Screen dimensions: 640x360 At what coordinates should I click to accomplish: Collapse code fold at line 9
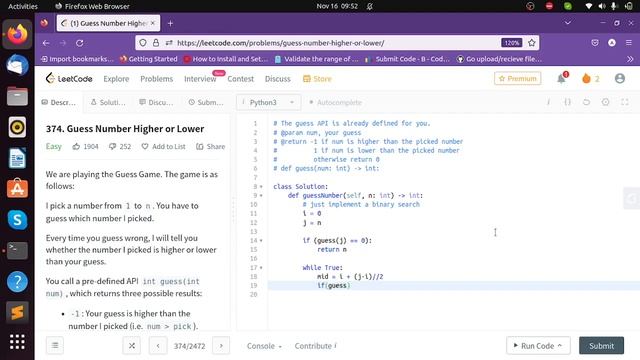tap(261, 196)
